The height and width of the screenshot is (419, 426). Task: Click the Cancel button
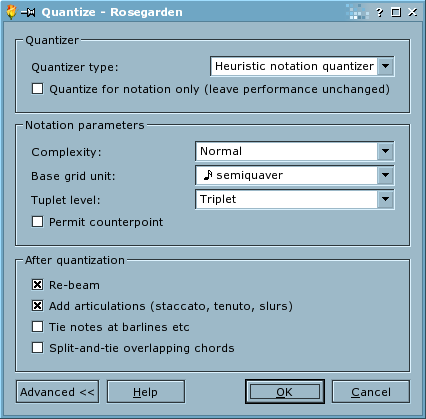tap(371, 392)
